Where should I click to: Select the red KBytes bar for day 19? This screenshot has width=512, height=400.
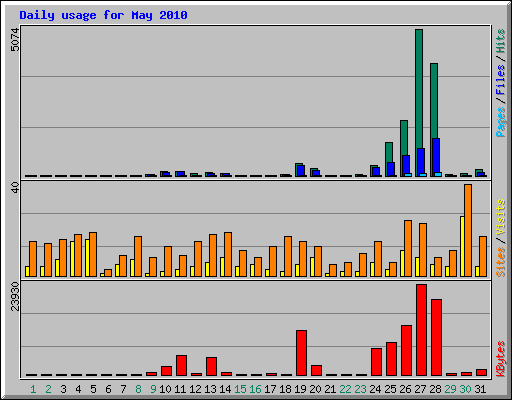tap(301, 353)
